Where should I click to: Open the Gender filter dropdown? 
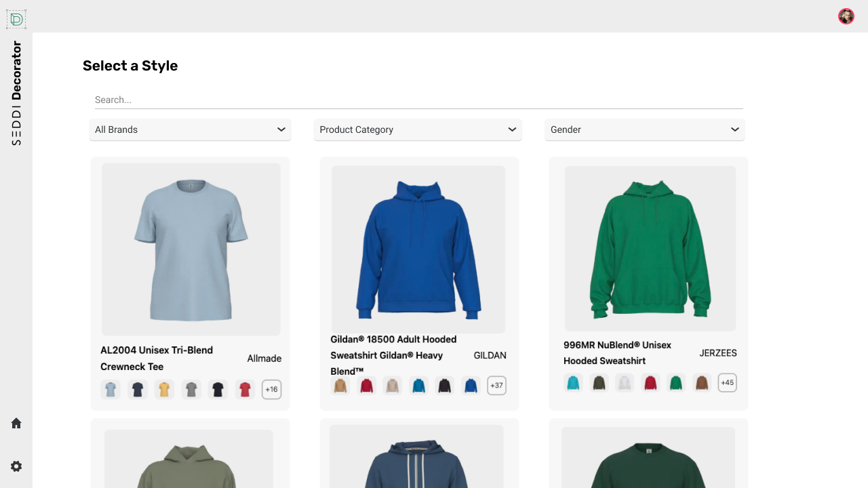tap(644, 129)
